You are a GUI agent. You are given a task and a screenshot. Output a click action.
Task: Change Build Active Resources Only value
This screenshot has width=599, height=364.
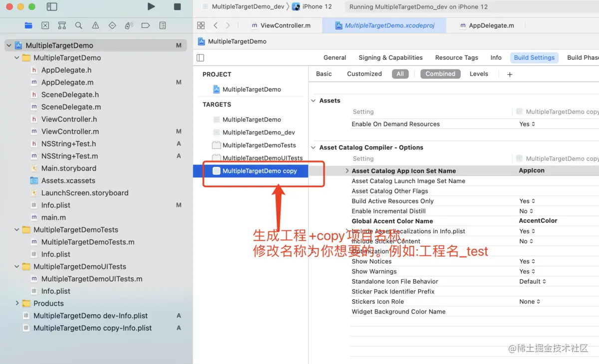[x=527, y=201]
